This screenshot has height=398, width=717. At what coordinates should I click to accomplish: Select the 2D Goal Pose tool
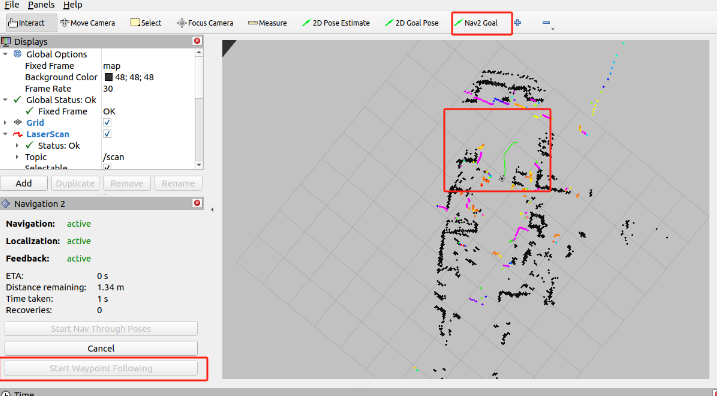pos(412,23)
